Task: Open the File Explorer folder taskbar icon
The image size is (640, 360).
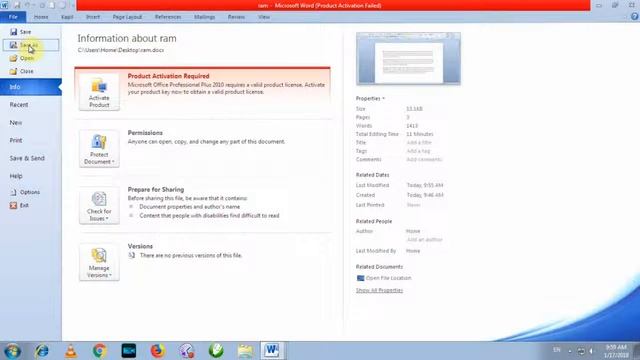Action: 245,351
